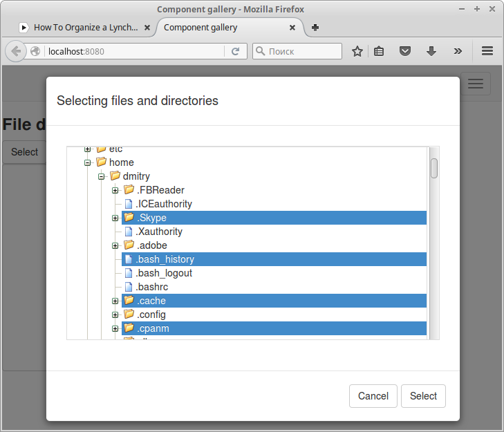
Task: Open the downloads arrow icon
Action: click(431, 51)
